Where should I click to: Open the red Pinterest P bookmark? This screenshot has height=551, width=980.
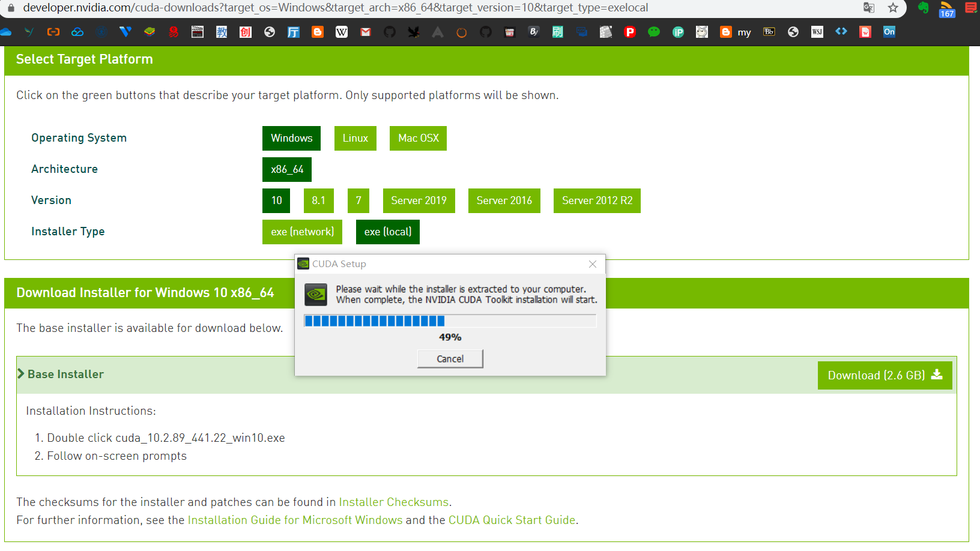630,32
